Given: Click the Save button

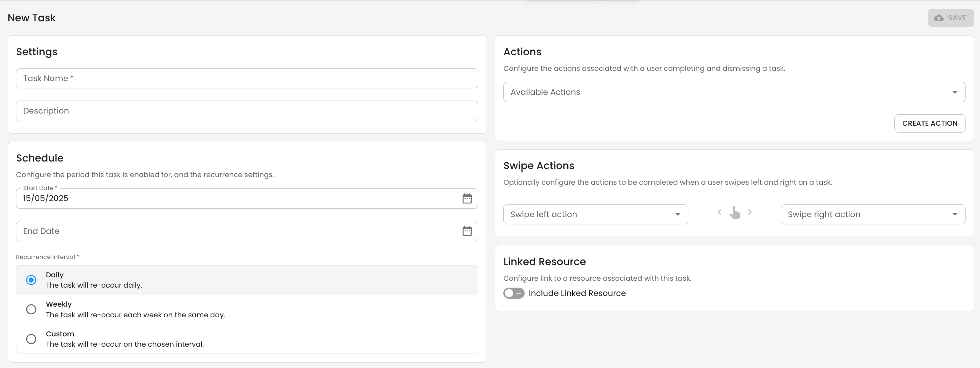Looking at the screenshot, I should pyautogui.click(x=951, y=18).
